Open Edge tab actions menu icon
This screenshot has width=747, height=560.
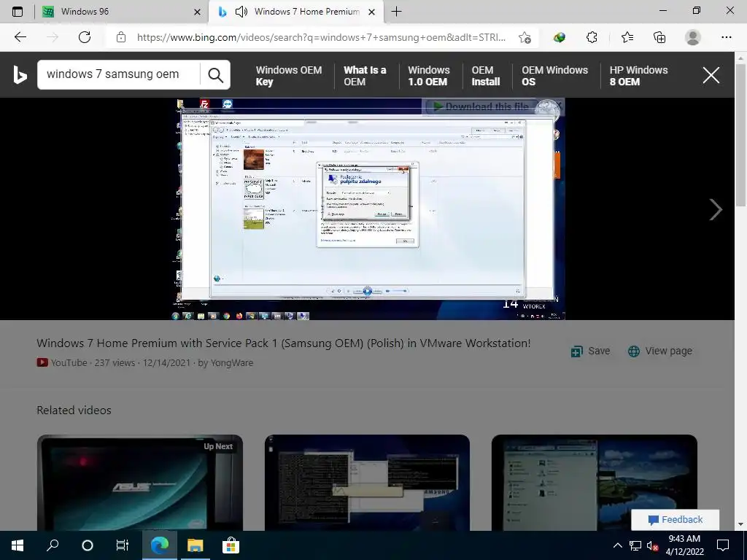click(x=18, y=12)
